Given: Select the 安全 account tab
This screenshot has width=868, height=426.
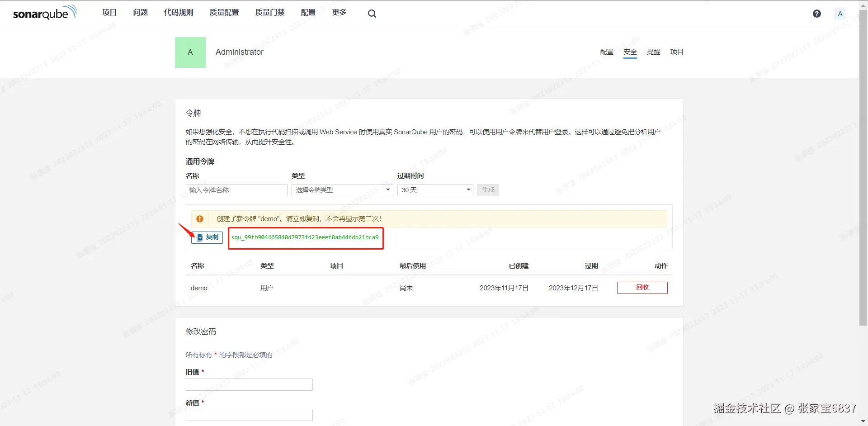Looking at the screenshot, I should pos(630,52).
